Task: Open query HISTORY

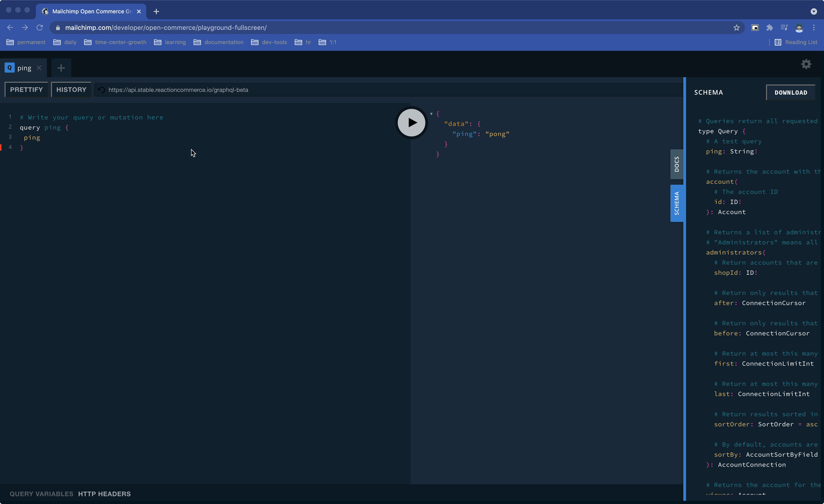Action: coord(71,90)
